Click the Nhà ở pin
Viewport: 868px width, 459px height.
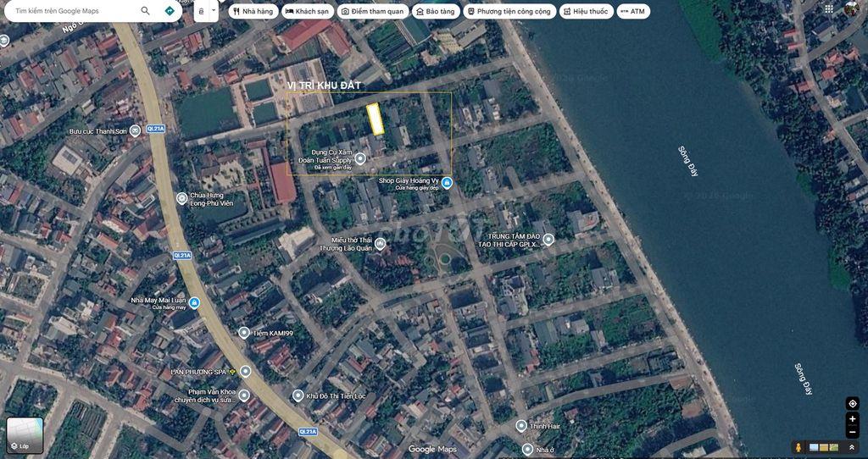click(527, 450)
